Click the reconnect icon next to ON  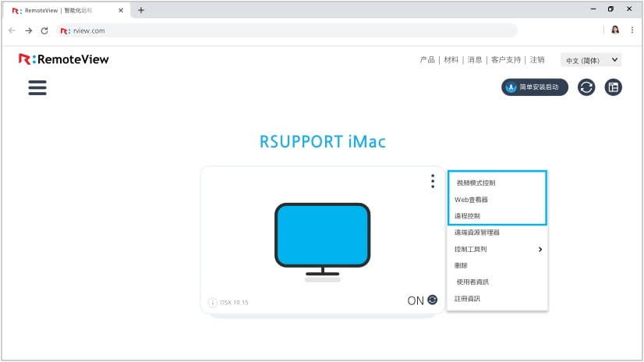[433, 300]
